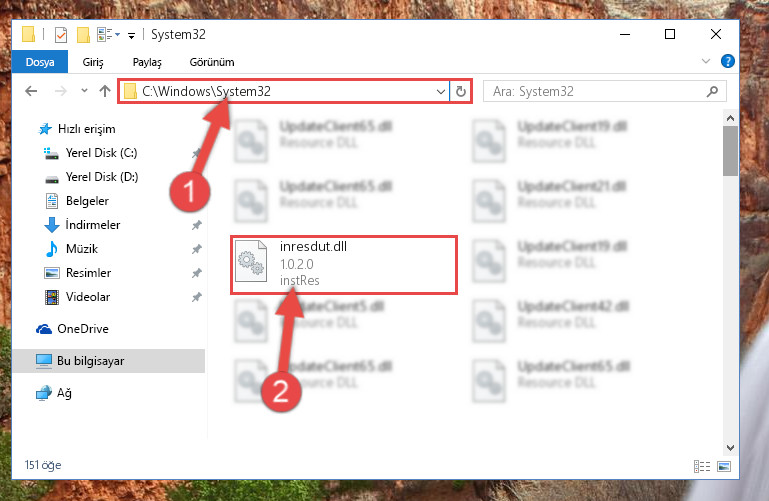769x501 pixels.
Task: Expand the address bar history dropdown
Action: pos(440,92)
